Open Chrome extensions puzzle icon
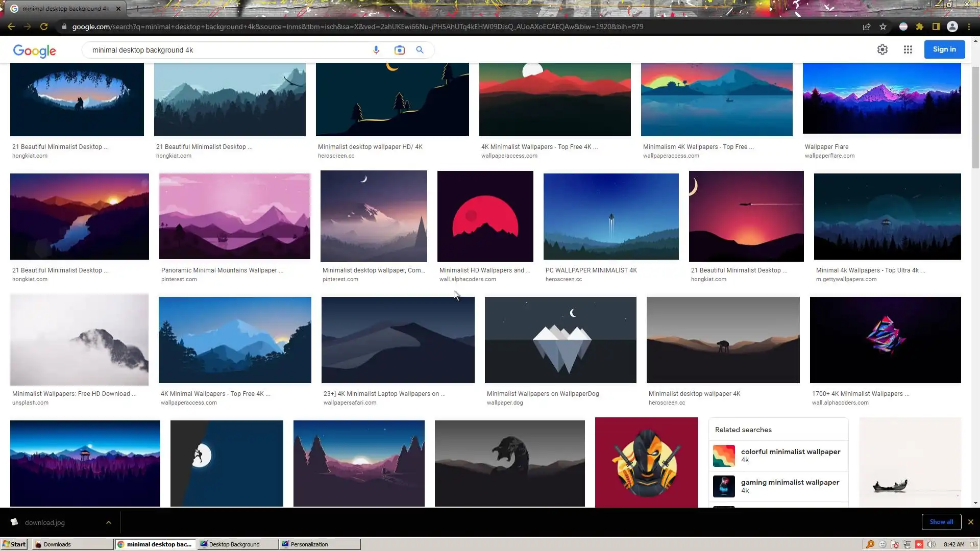The width and height of the screenshot is (980, 551). pyautogui.click(x=920, y=27)
